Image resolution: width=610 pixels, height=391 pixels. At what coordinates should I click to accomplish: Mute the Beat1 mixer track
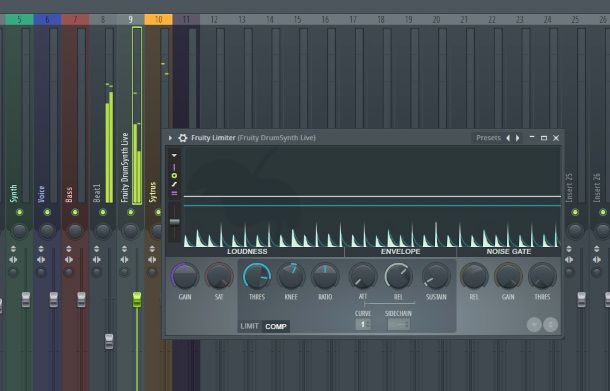pyautogui.click(x=103, y=212)
